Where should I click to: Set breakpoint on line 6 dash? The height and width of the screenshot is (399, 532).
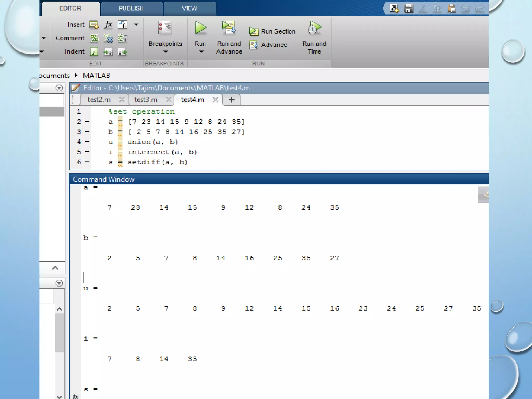coord(87,162)
